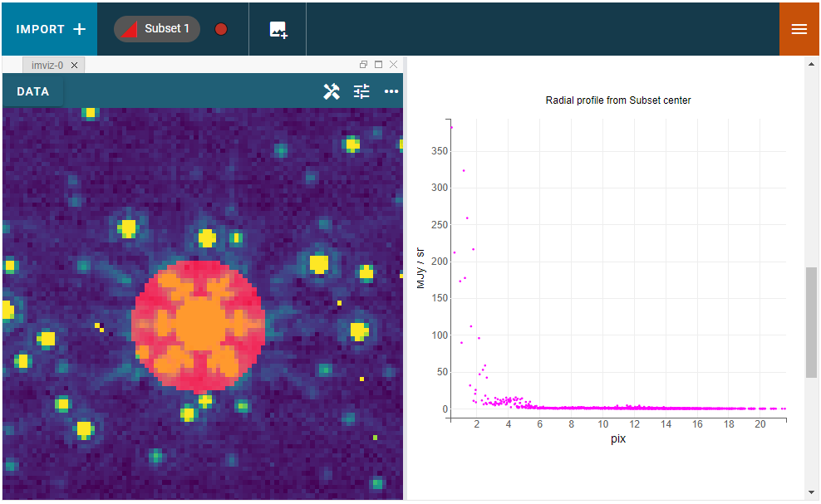This screenshot has height=504, width=821.
Task: Maximize the imviz-0 viewer with the square icon
Action: pyautogui.click(x=378, y=64)
